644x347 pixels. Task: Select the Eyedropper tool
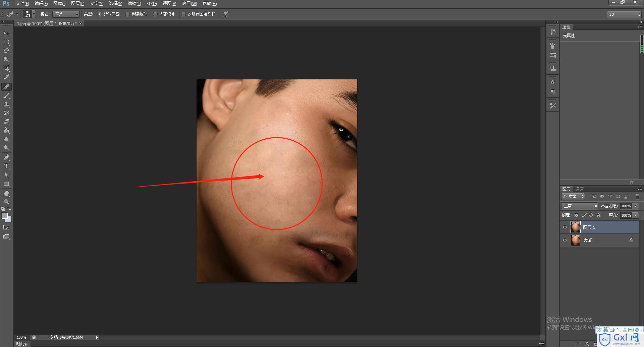click(x=6, y=77)
